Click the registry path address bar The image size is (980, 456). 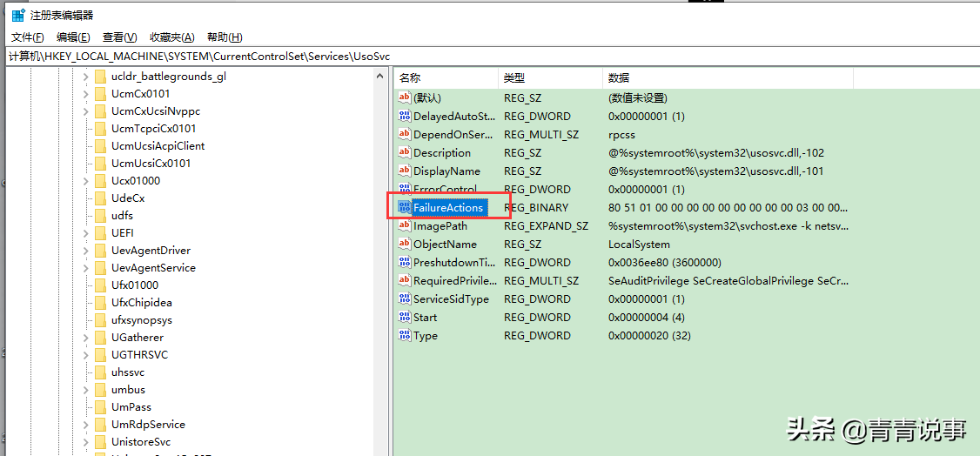[490, 56]
